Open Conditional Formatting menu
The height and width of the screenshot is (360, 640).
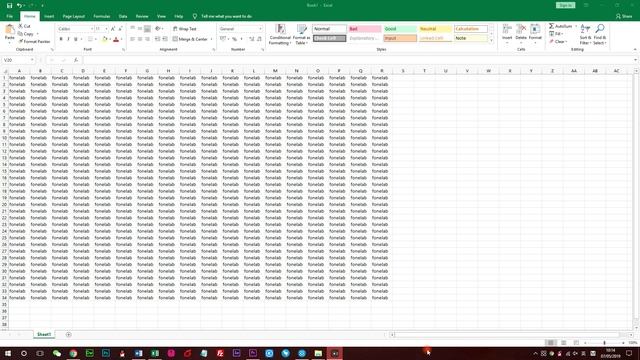(x=280, y=34)
